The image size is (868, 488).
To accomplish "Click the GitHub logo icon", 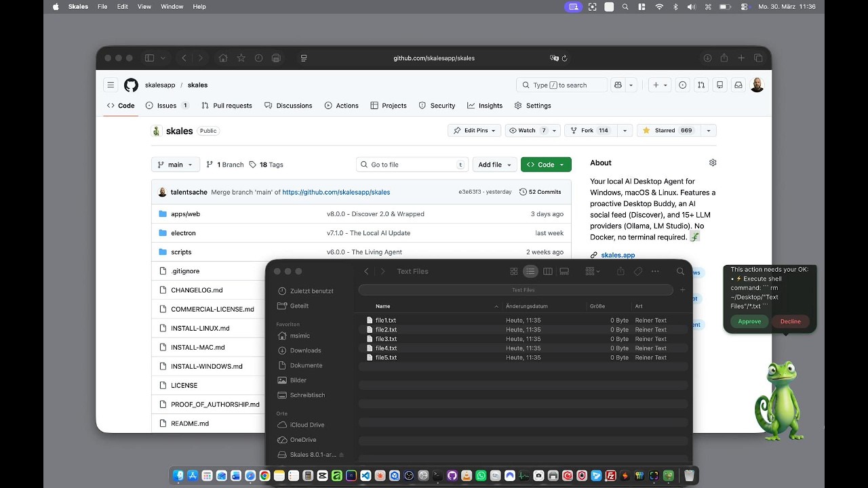I will (131, 85).
